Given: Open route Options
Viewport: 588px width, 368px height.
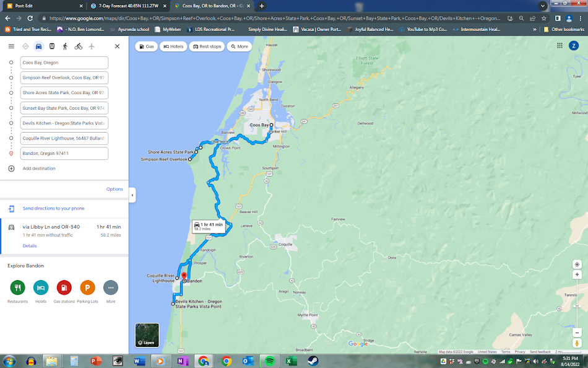Looking at the screenshot, I should 115,189.
